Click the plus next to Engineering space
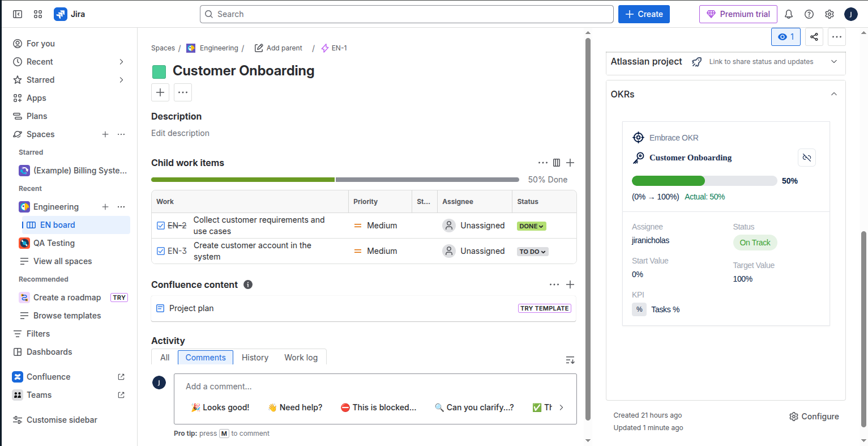This screenshot has height=446, width=868. (x=105, y=207)
